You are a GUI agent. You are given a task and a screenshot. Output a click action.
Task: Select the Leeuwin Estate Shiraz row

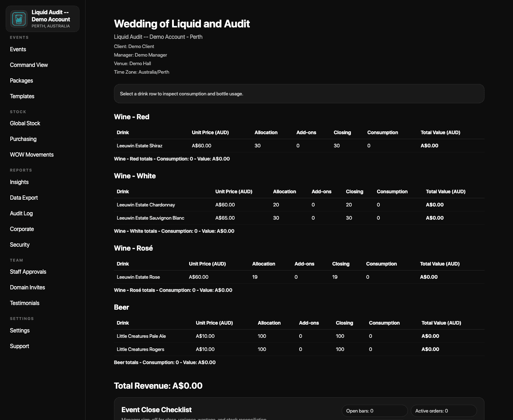coord(299,146)
